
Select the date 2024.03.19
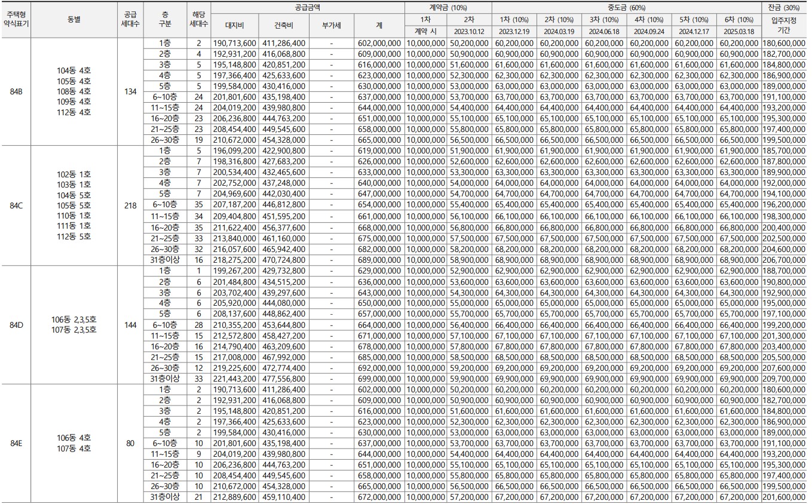(x=559, y=32)
